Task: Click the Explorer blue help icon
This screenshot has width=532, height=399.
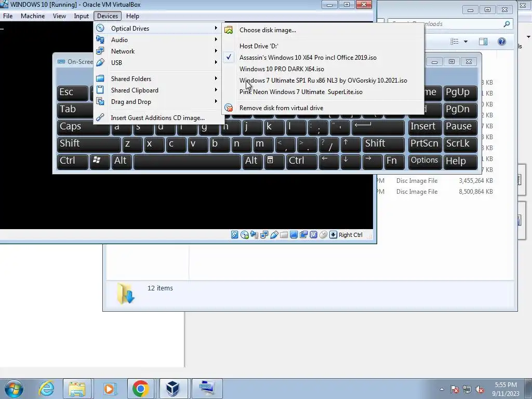Action: pyautogui.click(x=502, y=42)
